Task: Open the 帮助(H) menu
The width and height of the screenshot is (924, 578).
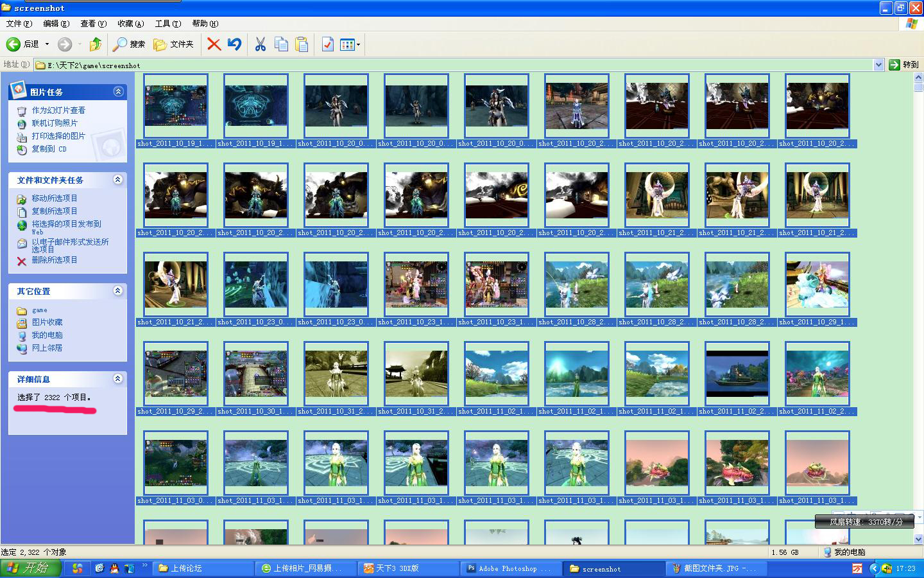Action: pos(205,24)
